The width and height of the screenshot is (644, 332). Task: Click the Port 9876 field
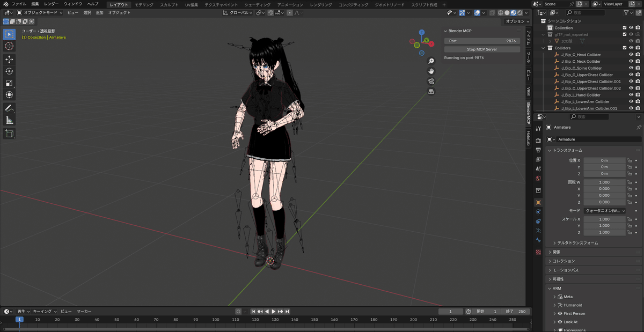point(482,41)
